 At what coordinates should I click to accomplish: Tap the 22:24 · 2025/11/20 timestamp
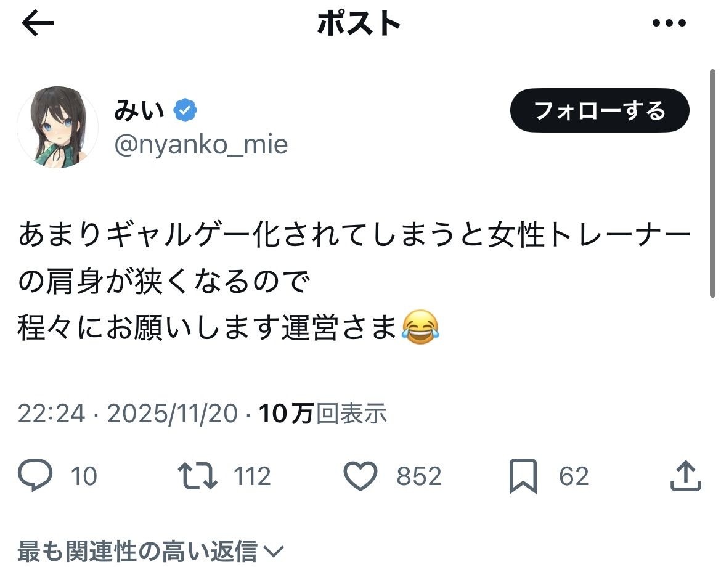click(127, 414)
